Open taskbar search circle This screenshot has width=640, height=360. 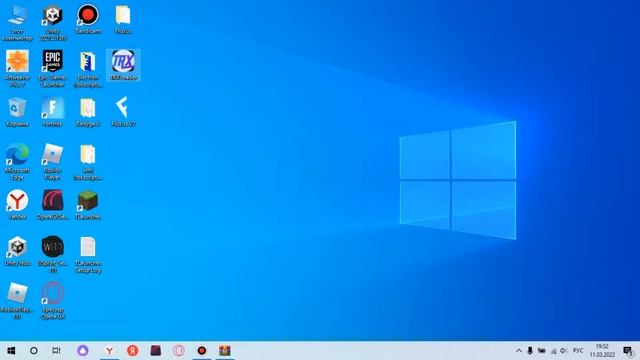(34, 351)
